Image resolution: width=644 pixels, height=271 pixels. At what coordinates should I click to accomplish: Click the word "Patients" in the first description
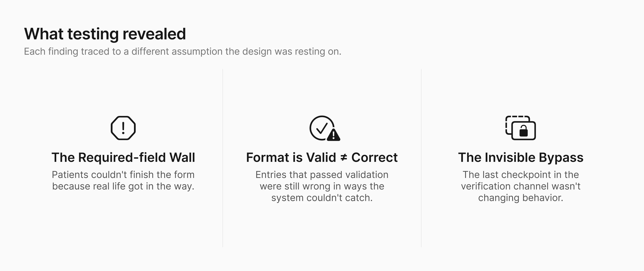pyautogui.click(x=70, y=175)
